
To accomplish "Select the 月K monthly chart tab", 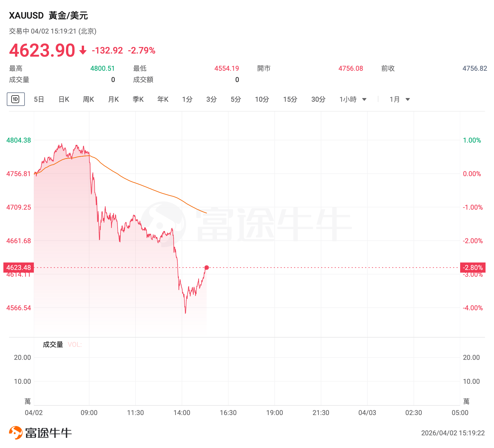I will coord(113,99).
